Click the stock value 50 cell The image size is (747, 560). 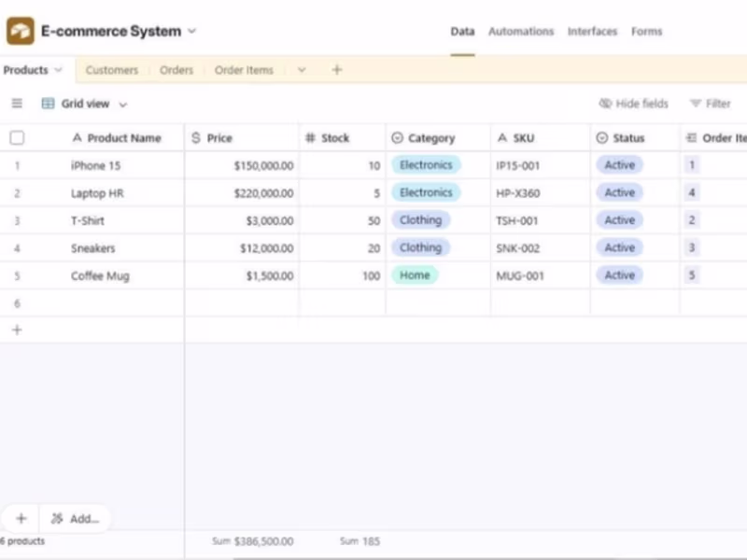[x=342, y=221]
